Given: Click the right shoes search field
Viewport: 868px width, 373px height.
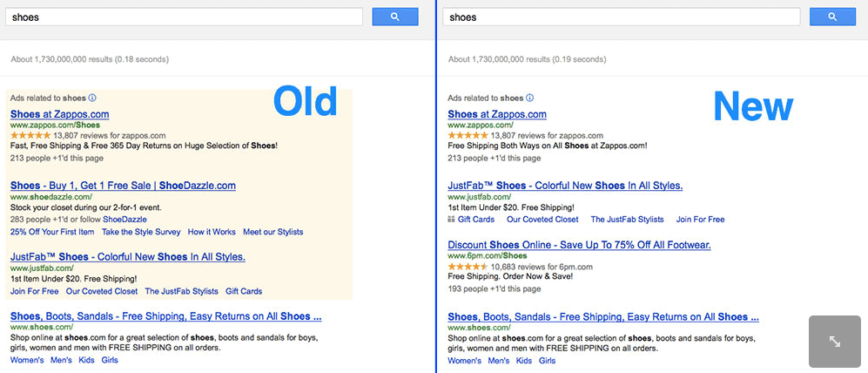Looking at the screenshot, I should coord(621,17).
